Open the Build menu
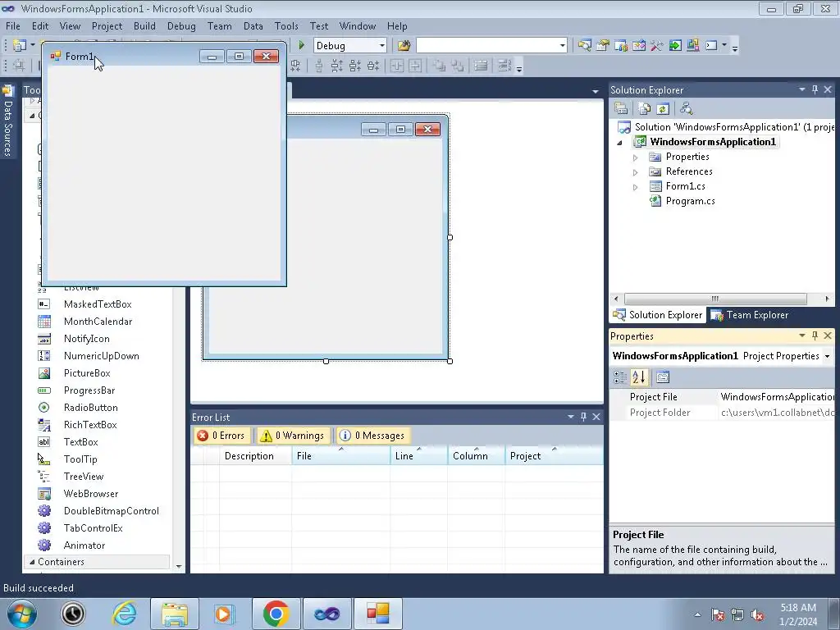The width and height of the screenshot is (840, 630). pyautogui.click(x=144, y=25)
